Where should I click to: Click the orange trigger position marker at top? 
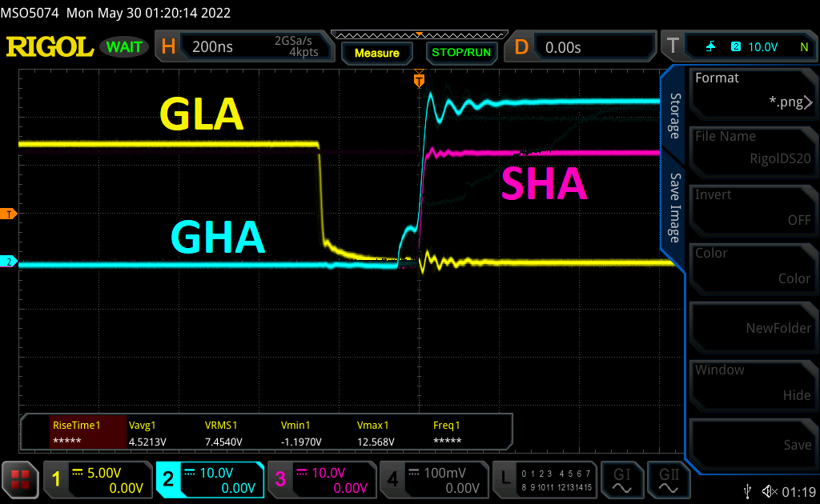pos(419,79)
